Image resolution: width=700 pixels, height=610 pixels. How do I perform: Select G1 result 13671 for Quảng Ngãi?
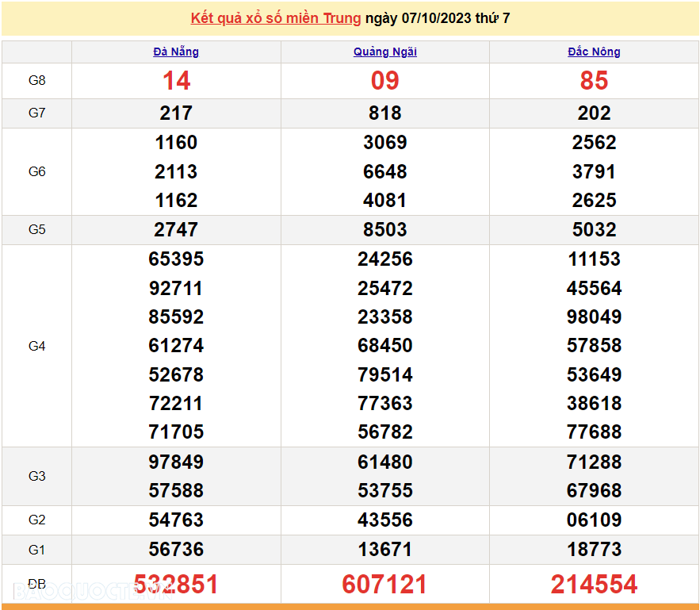coord(384,550)
